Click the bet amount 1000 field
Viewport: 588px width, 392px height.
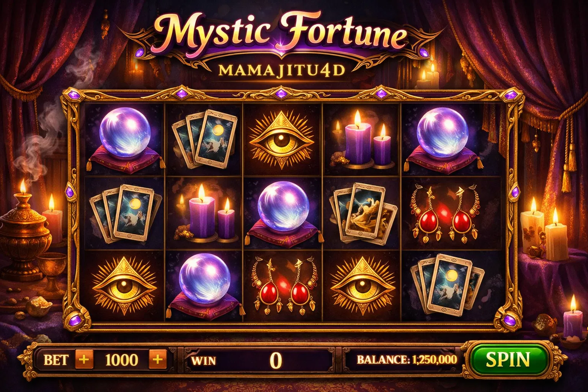coord(121,360)
